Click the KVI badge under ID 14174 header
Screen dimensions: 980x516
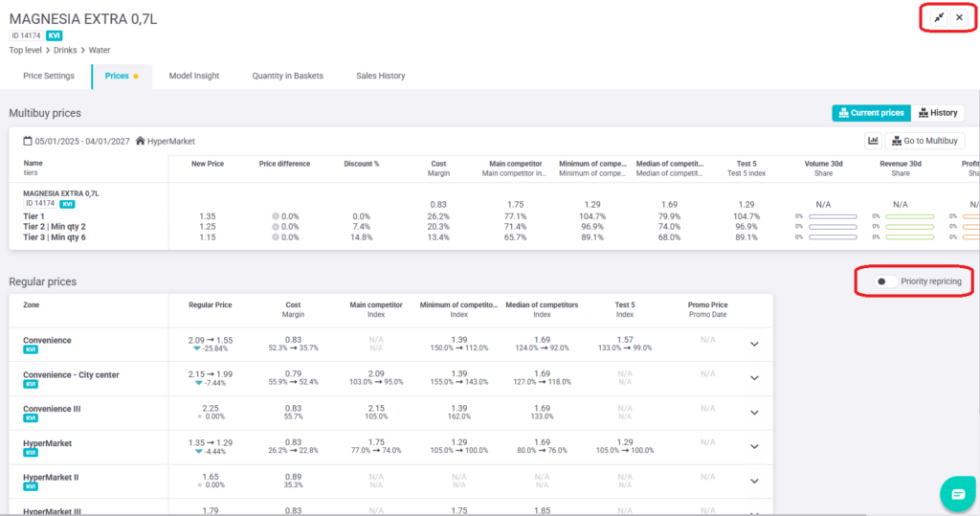point(55,35)
